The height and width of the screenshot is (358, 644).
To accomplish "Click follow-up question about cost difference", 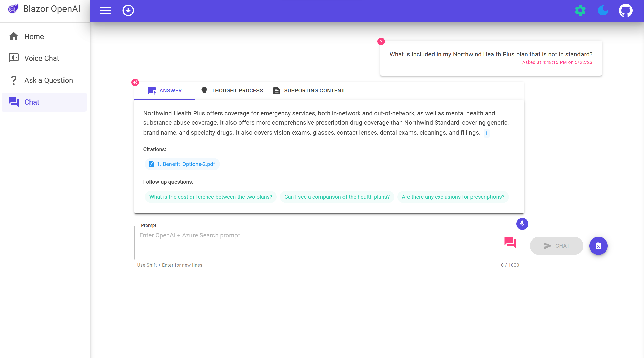I will click(x=210, y=197).
